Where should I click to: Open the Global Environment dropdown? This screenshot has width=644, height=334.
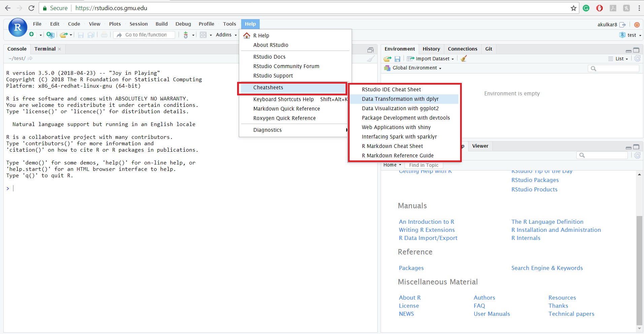(x=413, y=68)
